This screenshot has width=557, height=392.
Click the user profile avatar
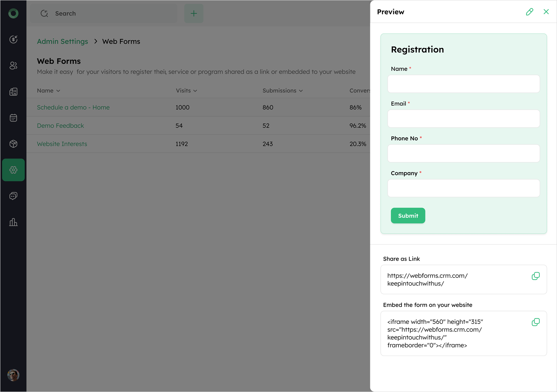(x=13, y=375)
